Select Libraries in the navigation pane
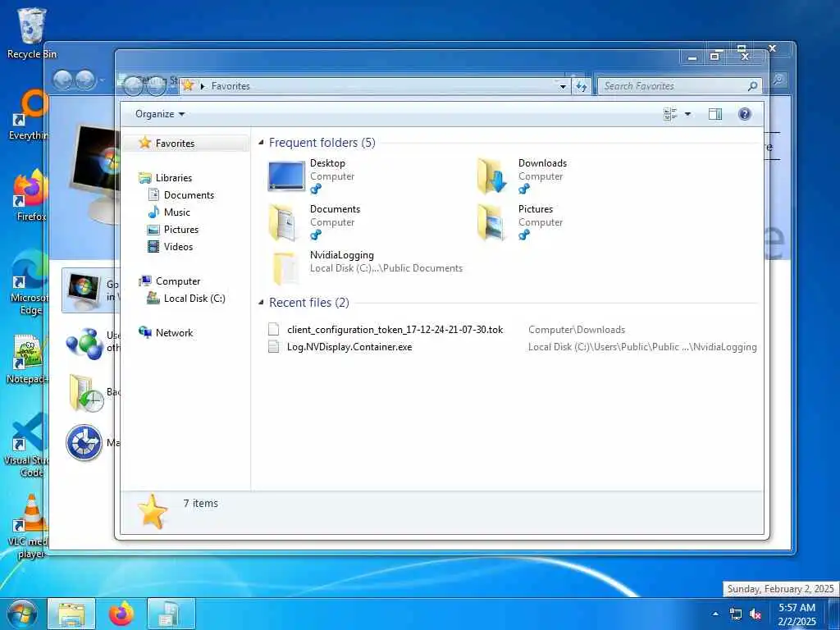 pyautogui.click(x=174, y=177)
